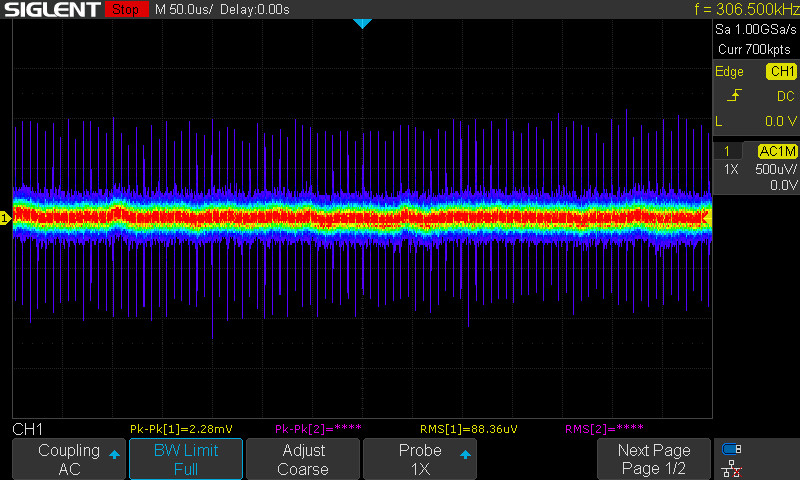Click the RMS[1]=88.36uV measurement
The image size is (800, 480).
pos(468,429)
